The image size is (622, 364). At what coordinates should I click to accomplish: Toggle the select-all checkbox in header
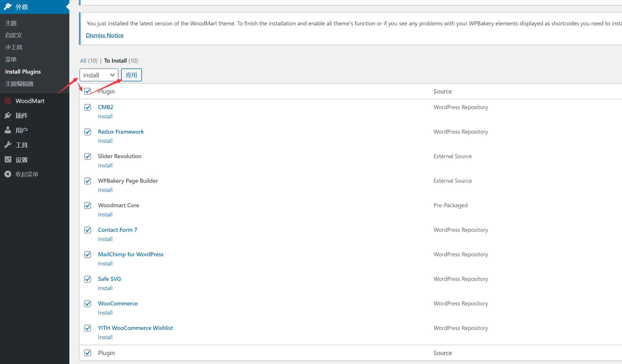click(88, 91)
